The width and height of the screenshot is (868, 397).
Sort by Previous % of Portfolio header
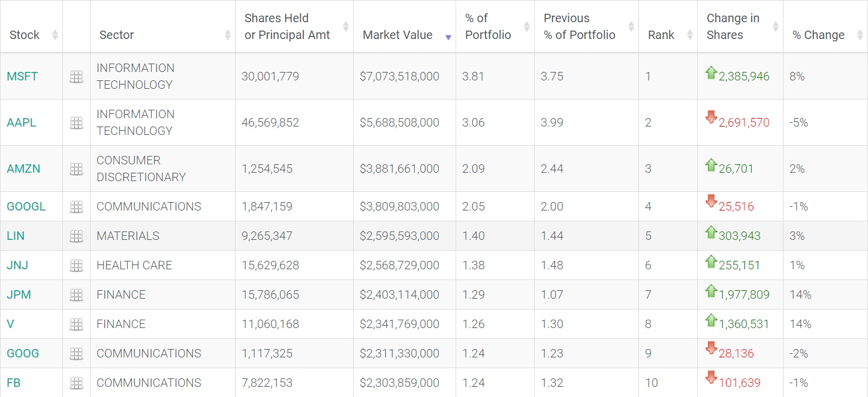(579, 27)
